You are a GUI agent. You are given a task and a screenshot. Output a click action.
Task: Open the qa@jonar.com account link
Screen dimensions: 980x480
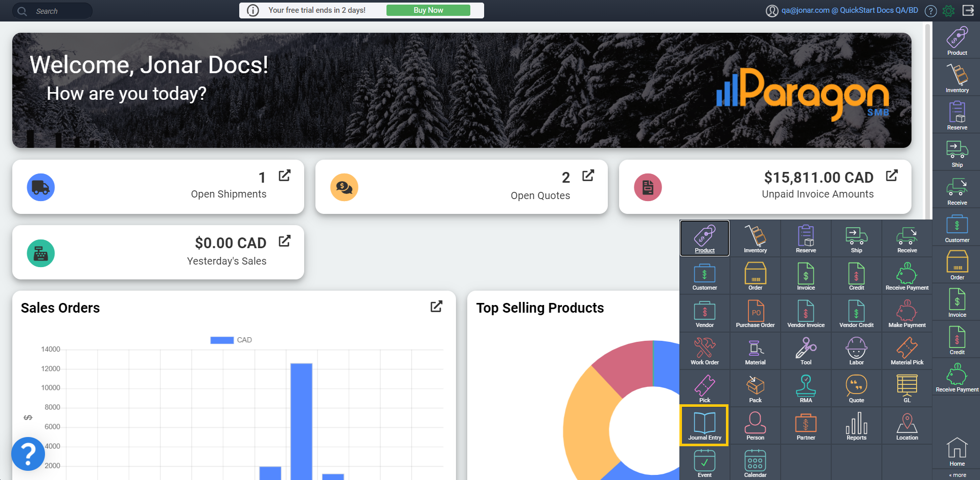pos(849,10)
